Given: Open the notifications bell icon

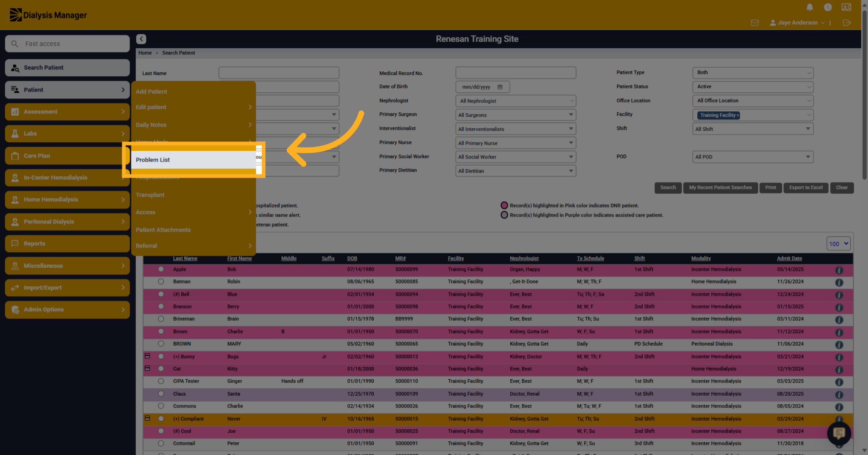Looking at the screenshot, I should [x=809, y=7].
